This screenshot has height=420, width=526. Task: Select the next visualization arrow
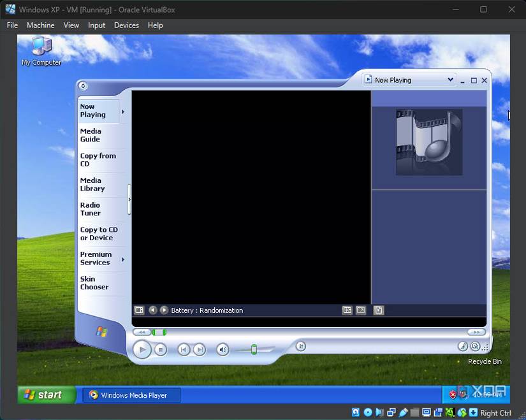point(165,310)
